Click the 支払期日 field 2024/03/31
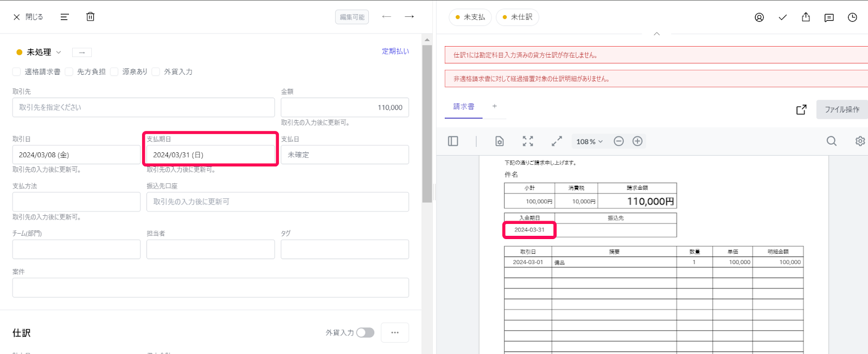The width and height of the screenshot is (868, 354). point(210,155)
